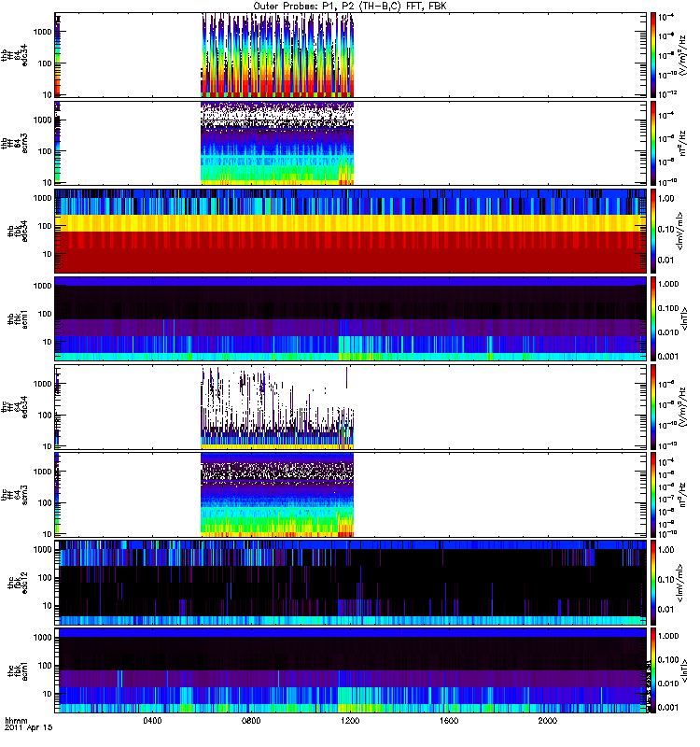Click the 1600 time axis label

point(449,721)
